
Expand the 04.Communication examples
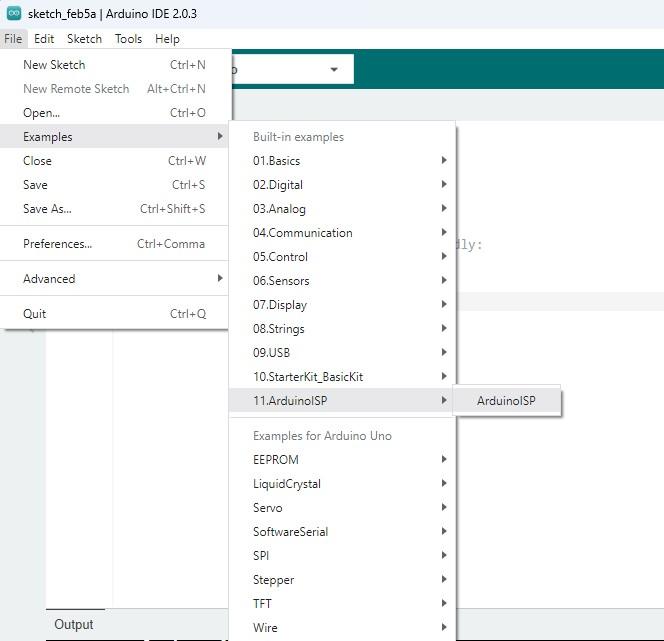(x=343, y=233)
